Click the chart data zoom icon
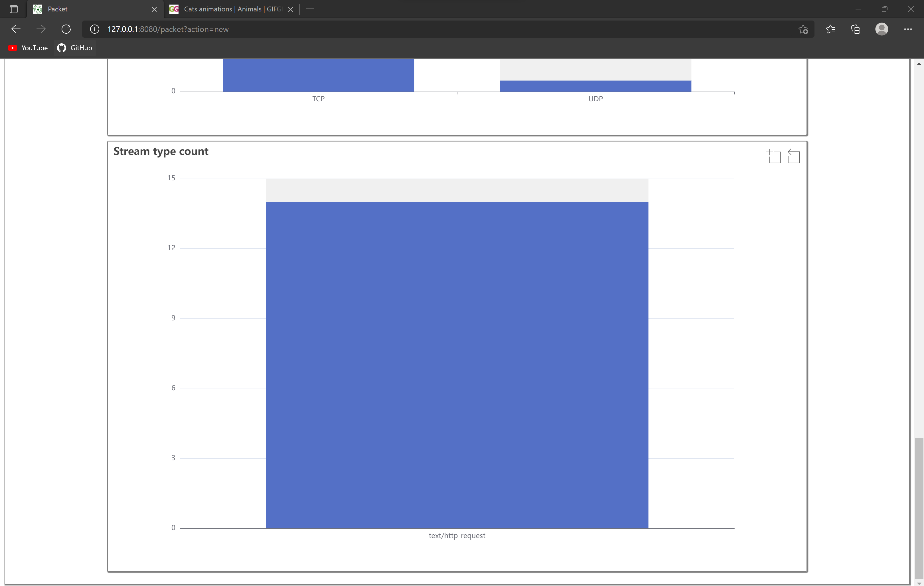The width and height of the screenshot is (924, 586). (x=774, y=156)
